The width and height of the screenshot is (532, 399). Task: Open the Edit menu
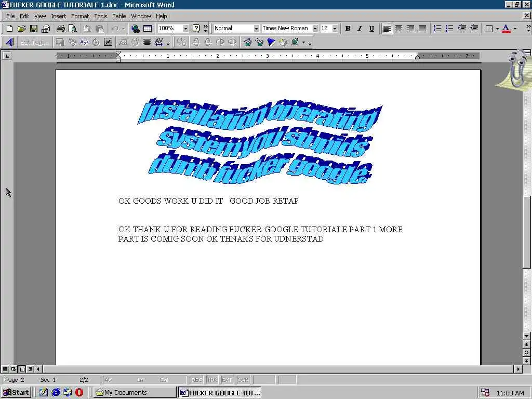click(24, 16)
